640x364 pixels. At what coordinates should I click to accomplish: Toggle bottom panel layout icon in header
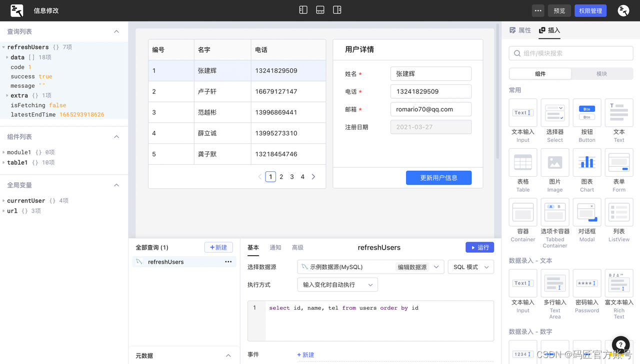[x=320, y=10]
